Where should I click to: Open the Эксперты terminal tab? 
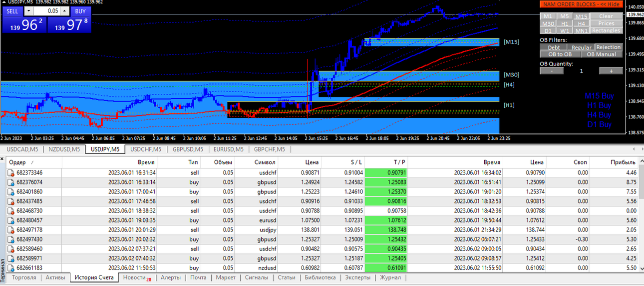pos(358,277)
